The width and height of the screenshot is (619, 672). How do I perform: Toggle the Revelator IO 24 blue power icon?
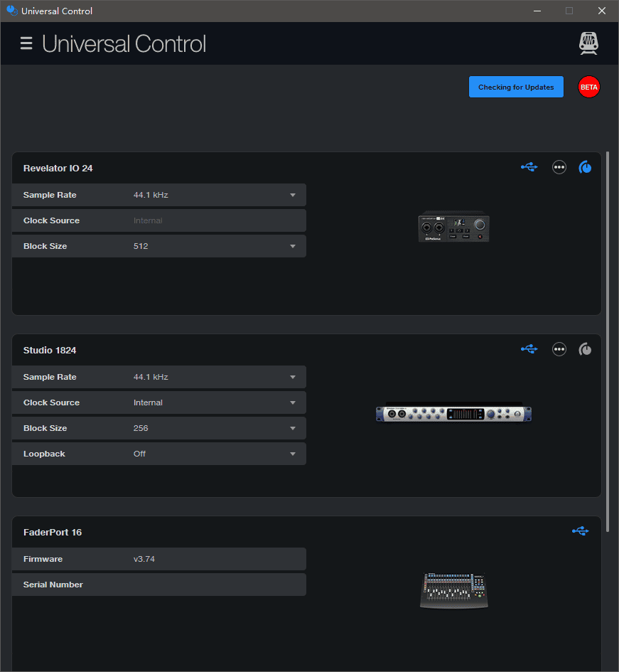(x=585, y=167)
